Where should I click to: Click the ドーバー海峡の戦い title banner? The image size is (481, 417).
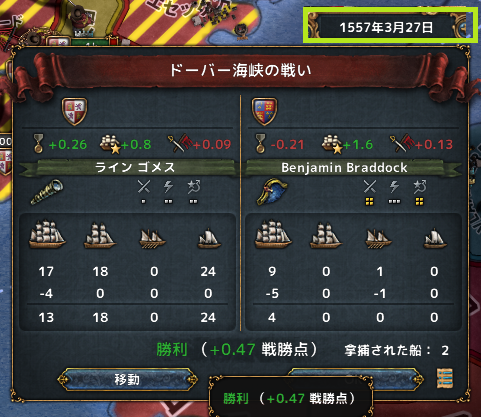pos(240,71)
